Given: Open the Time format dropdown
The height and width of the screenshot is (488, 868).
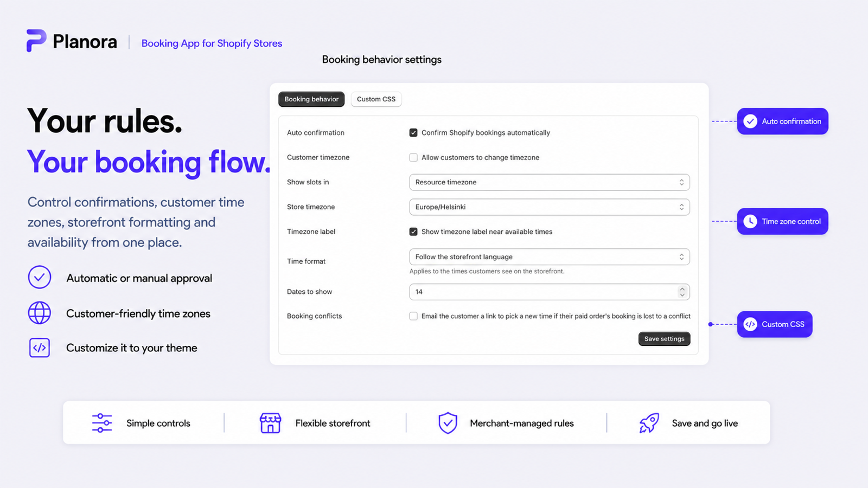Looking at the screenshot, I should [x=550, y=257].
